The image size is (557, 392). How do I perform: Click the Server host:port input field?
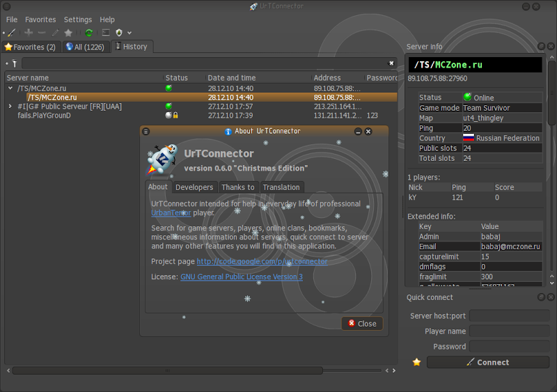pos(510,315)
